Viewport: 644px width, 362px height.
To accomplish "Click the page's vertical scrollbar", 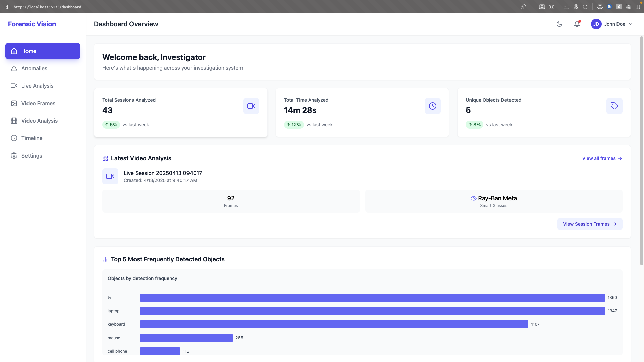I will (641, 151).
